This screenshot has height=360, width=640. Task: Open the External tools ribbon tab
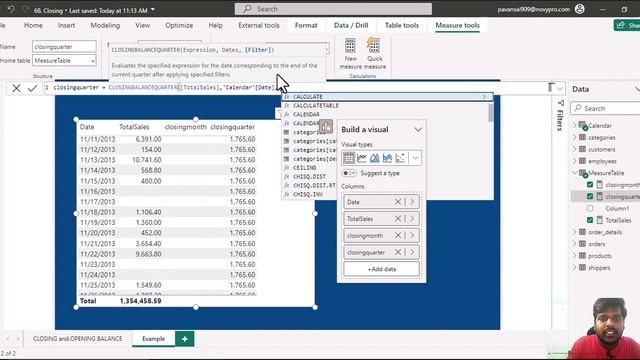click(x=259, y=25)
